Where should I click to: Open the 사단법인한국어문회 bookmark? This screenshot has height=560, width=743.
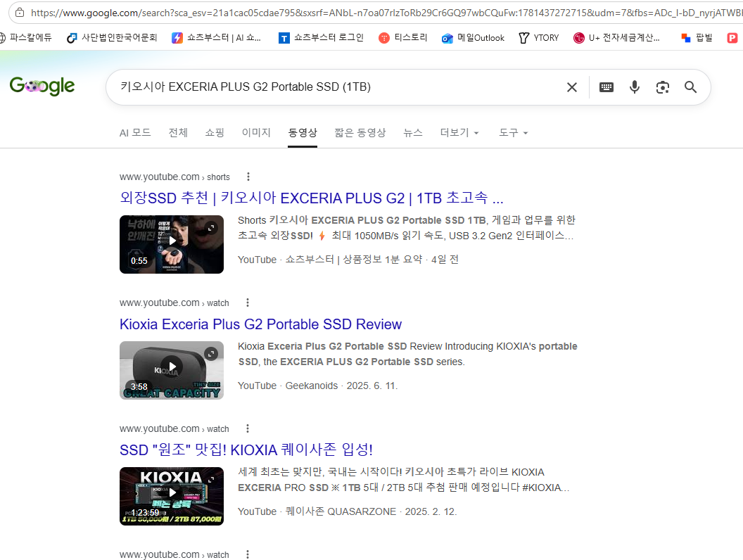click(x=113, y=38)
